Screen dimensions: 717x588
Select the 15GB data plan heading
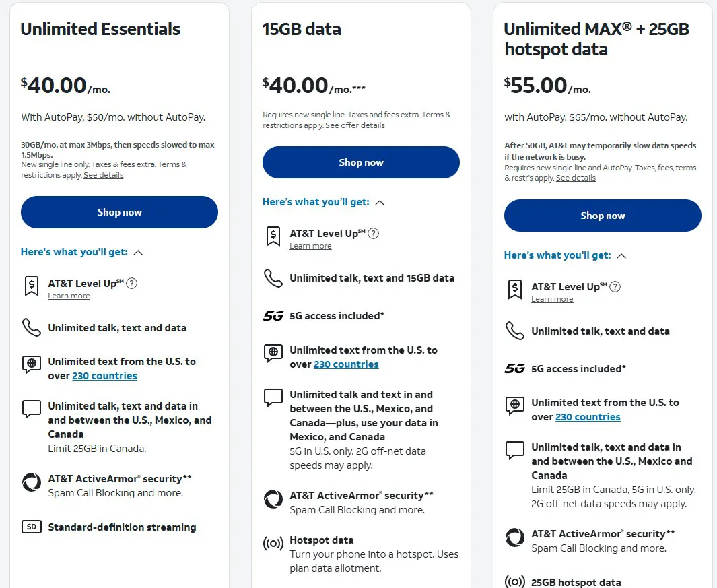point(302,29)
